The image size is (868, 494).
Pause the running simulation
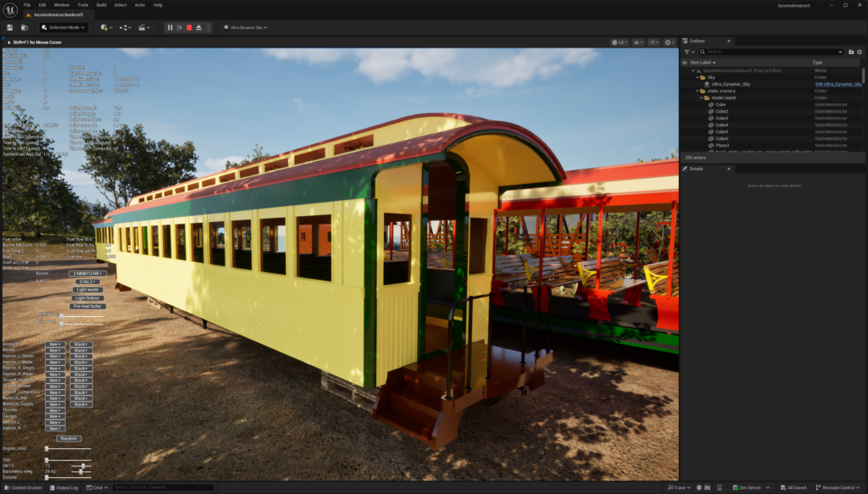[170, 27]
